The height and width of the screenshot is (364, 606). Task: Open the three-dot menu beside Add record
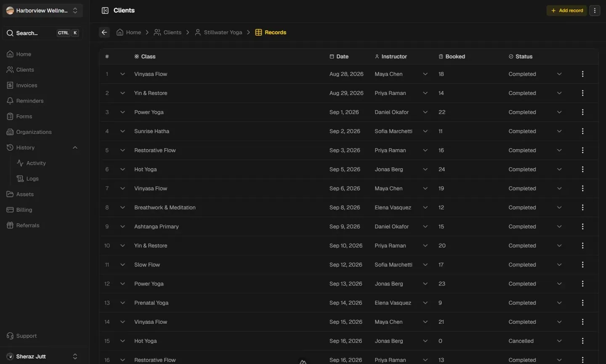595,11
